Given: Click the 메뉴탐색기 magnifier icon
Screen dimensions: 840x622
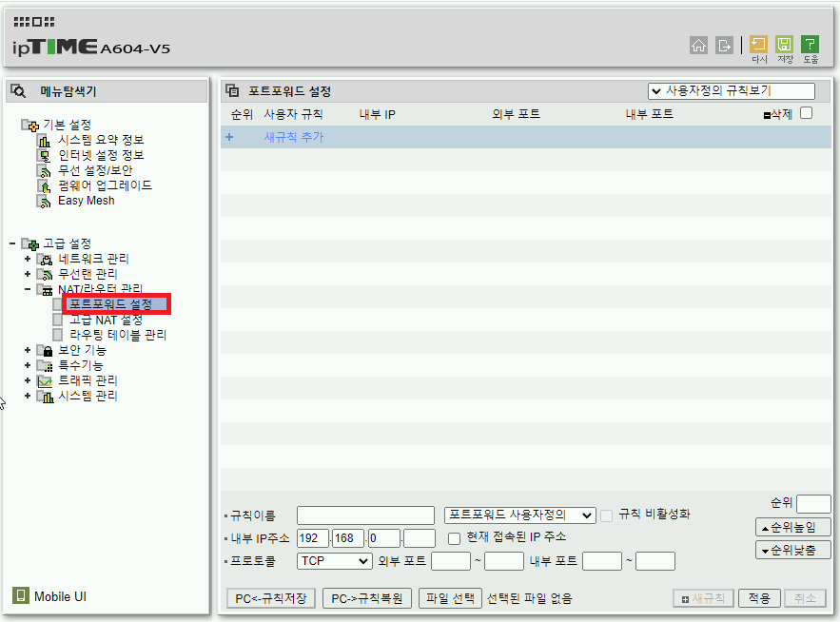Looking at the screenshot, I should 19,91.
